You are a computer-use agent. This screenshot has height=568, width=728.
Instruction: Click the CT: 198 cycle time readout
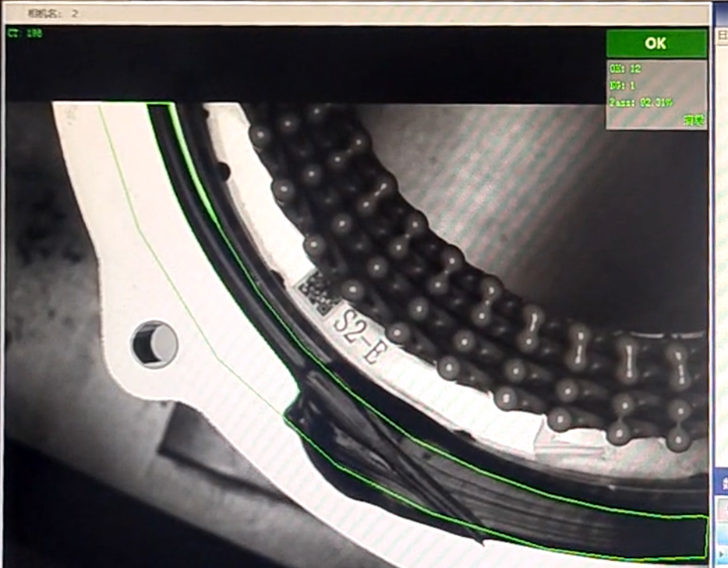[x=25, y=34]
